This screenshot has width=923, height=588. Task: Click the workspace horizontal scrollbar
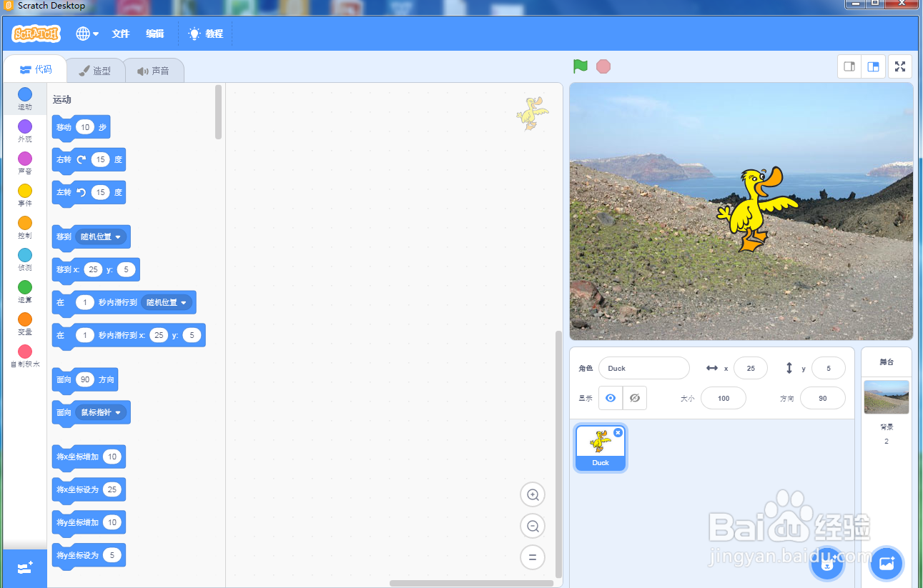pyautogui.click(x=471, y=583)
